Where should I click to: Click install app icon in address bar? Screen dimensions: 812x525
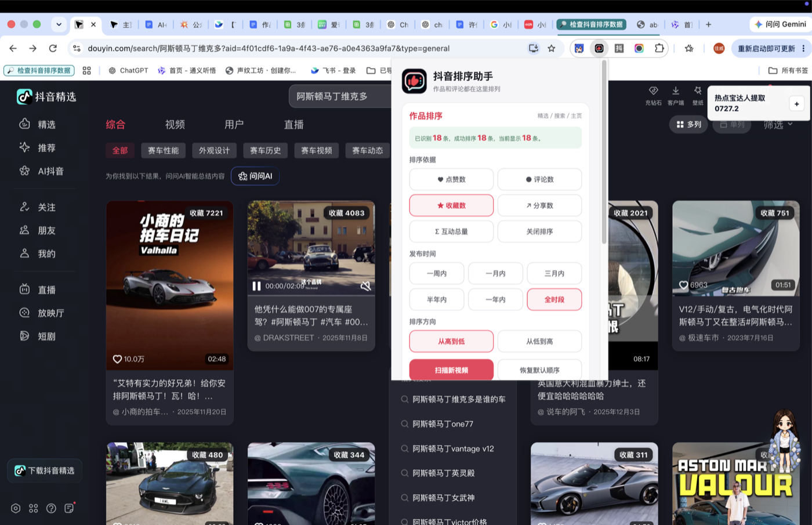click(x=533, y=48)
